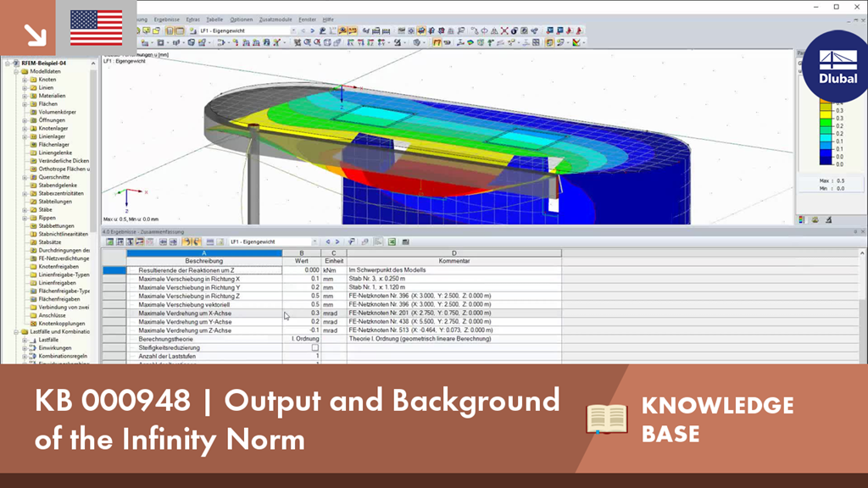This screenshot has width=868, height=488.
Task: Open the Tabelle menu
Action: coord(214,19)
